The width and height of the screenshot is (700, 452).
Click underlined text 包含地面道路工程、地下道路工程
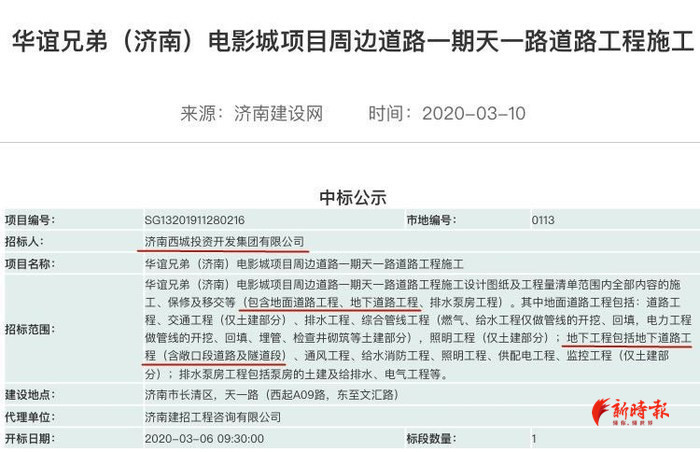click(333, 302)
